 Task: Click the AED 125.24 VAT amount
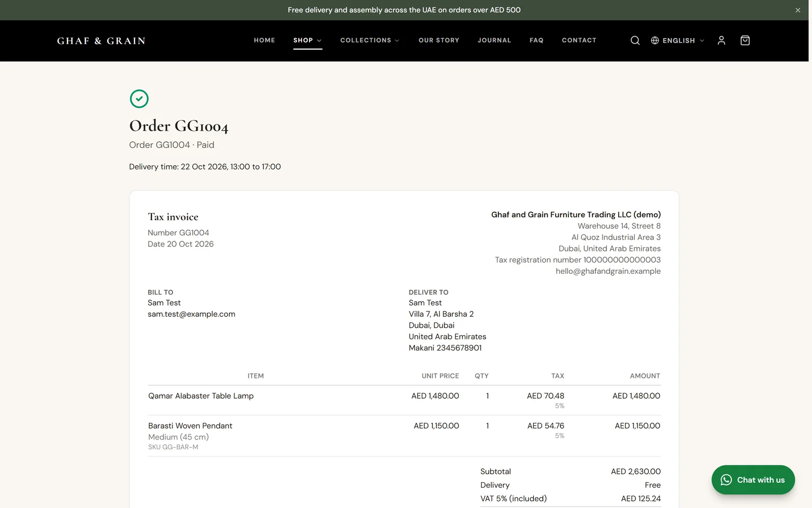(x=641, y=498)
